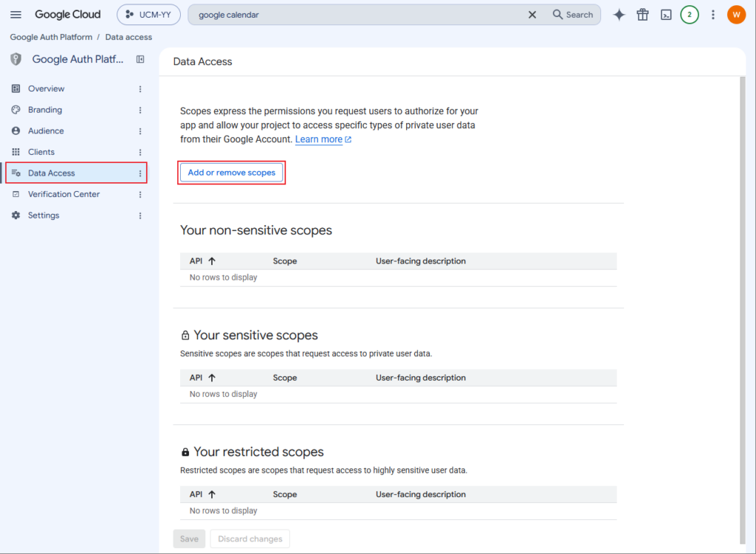The width and height of the screenshot is (756, 554).
Task: Open Clients item's three-dot menu
Action: [x=140, y=152]
